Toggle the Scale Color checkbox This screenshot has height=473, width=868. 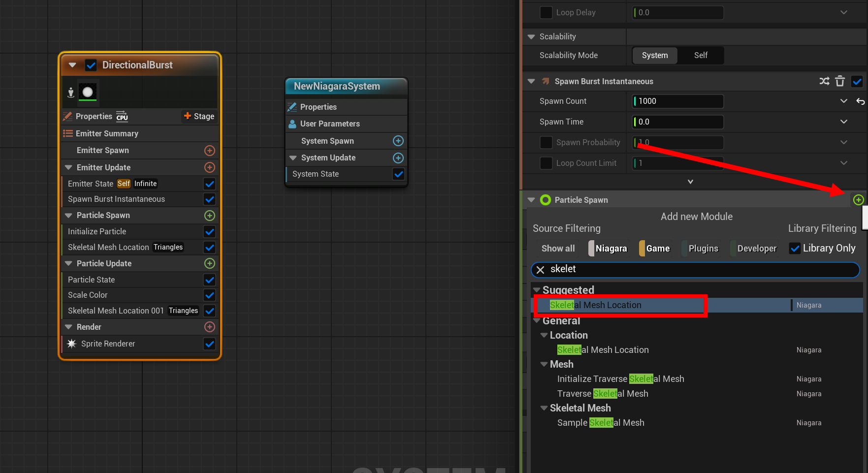click(x=210, y=295)
